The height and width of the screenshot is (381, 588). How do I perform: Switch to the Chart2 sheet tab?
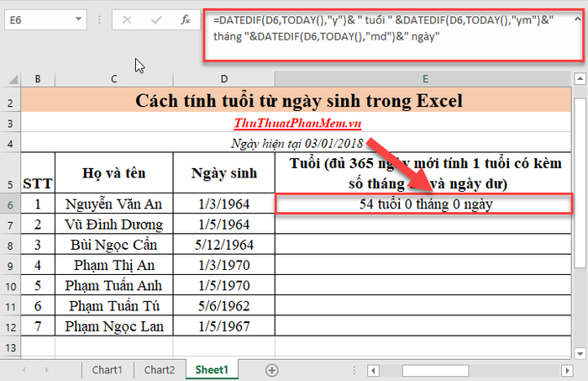click(x=160, y=370)
